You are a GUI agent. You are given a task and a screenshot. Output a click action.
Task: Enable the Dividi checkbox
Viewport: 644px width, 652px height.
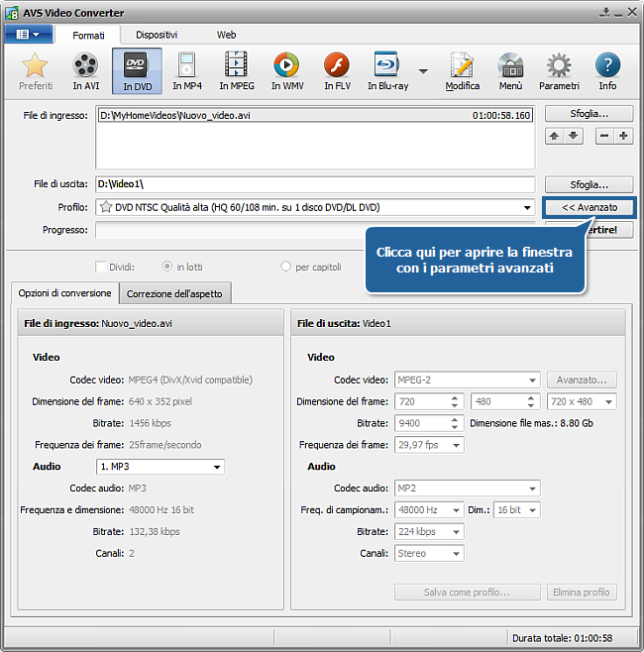100,267
